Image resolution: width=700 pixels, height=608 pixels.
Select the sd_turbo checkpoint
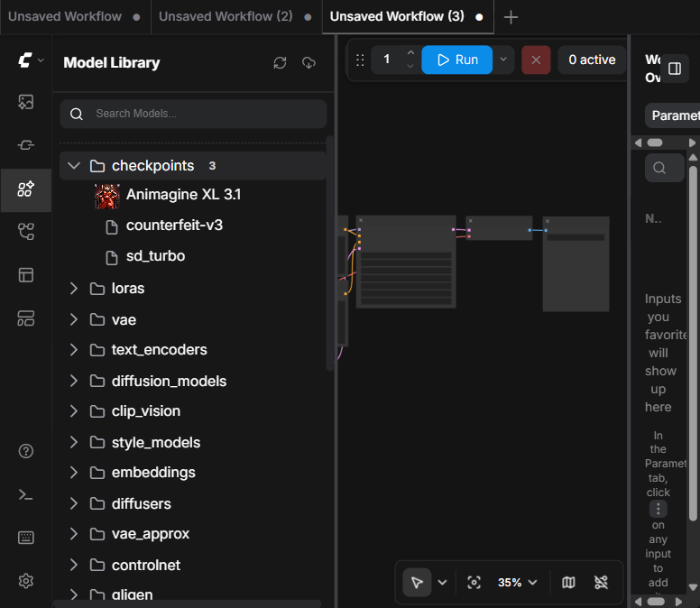pos(155,256)
